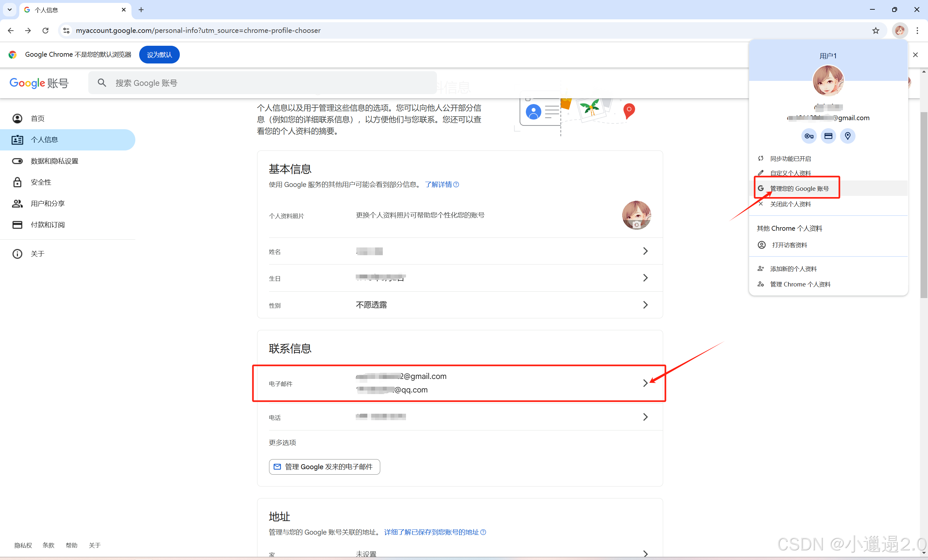Click the profile photo thumbnail in 基本信息
The height and width of the screenshot is (560, 928).
636,215
